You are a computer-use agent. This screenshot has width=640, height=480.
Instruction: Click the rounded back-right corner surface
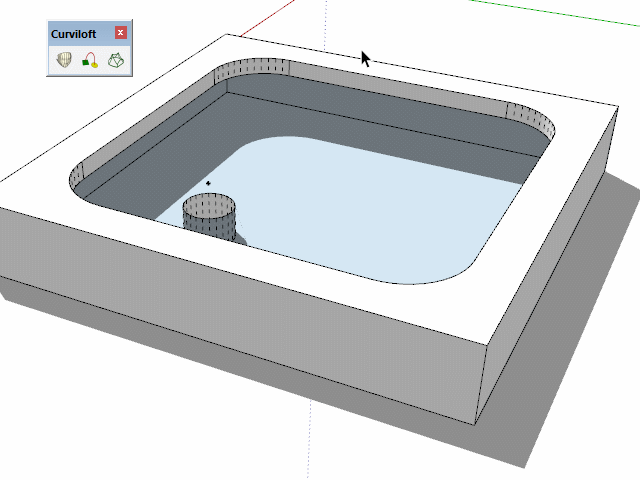[530, 120]
